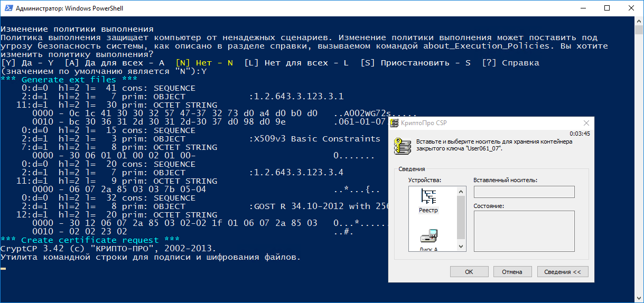Click the "Сведения" group label
Image resolution: width=644 pixels, height=303 pixels.
coord(412,169)
